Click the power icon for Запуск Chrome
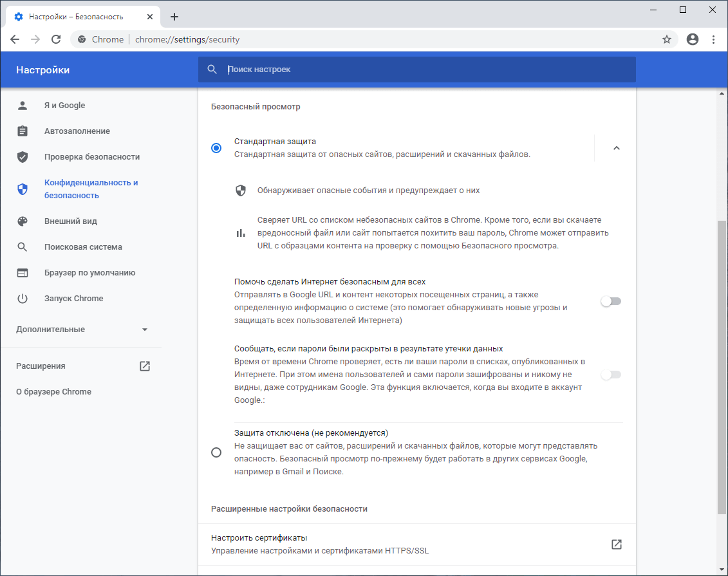The image size is (728, 576). pos(23,299)
